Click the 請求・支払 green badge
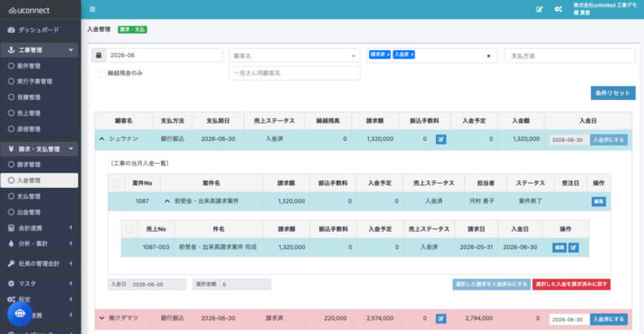Viewport: 644px width, 334px height. 132,29
